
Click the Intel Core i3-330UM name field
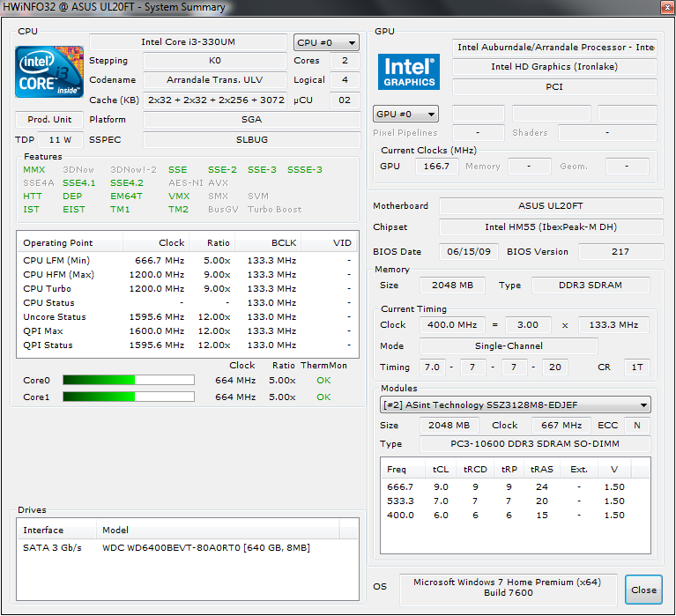pos(188,42)
